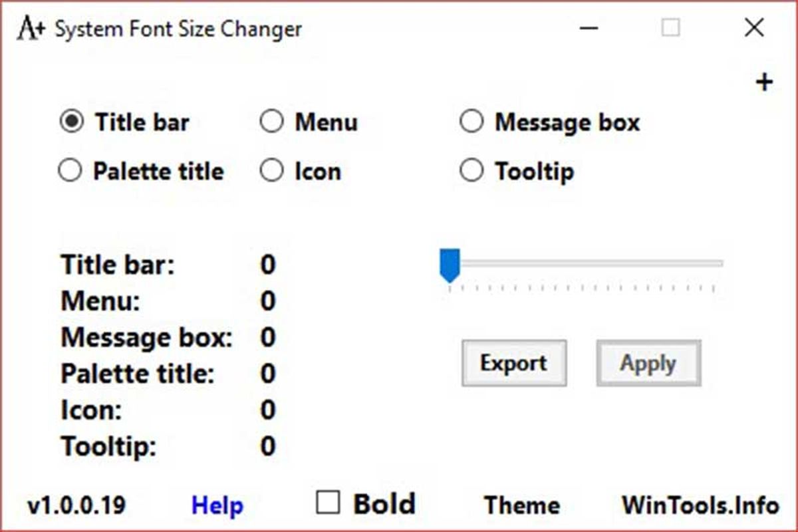798x532 pixels.
Task: Click the A+ app icon in title bar
Action: (x=30, y=29)
